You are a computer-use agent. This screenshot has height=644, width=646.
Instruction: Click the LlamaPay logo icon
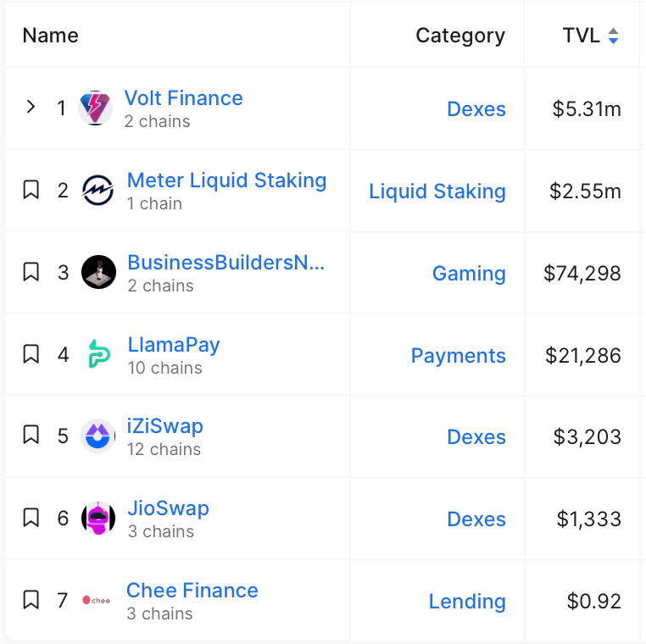coord(98,354)
